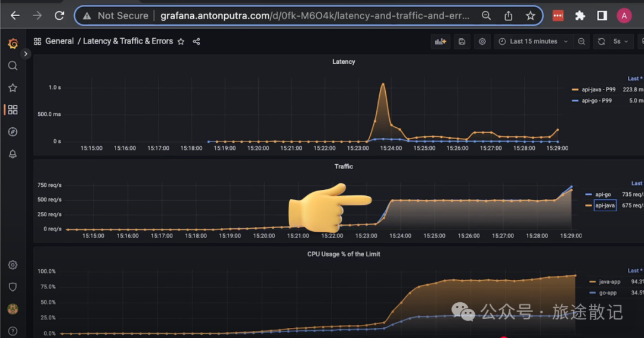Open the dashboard grid icon beside General
The width and height of the screenshot is (644, 338).
click(38, 41)
